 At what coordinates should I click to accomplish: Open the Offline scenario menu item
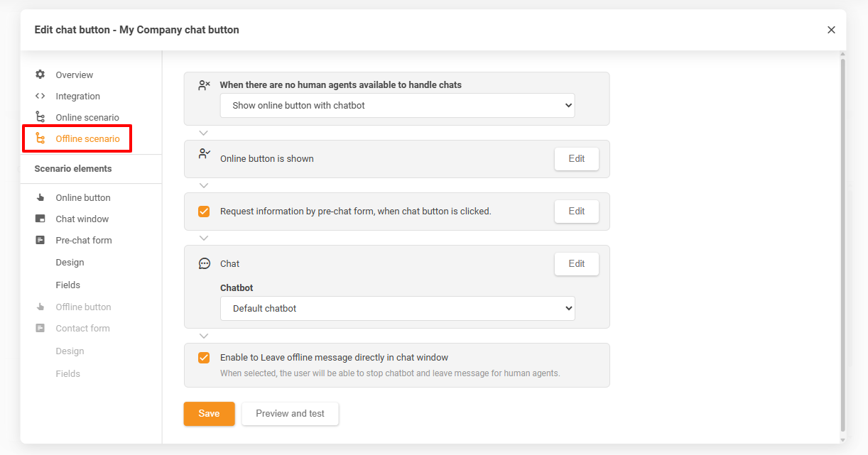tap(87, 138)
